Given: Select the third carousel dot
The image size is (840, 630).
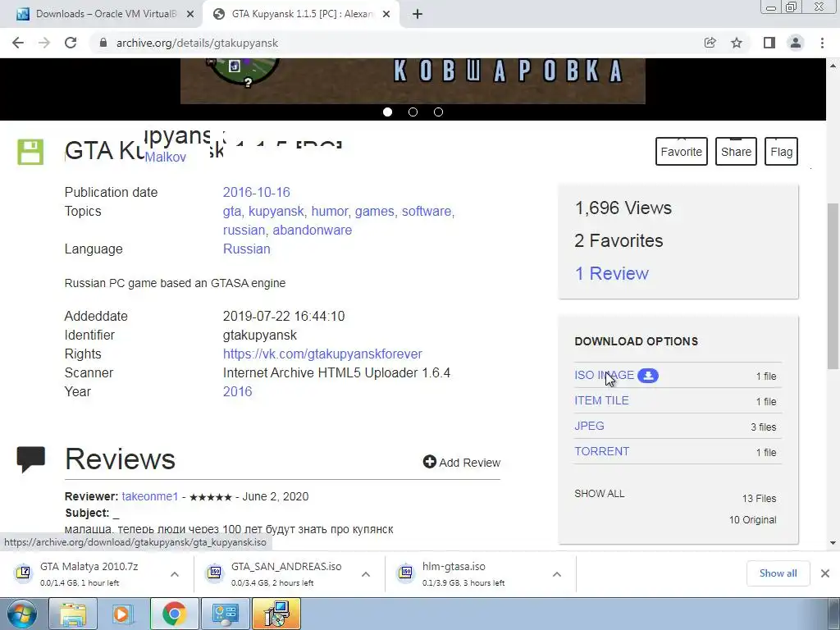Looking at the screenshot, I should click(438, 112).
